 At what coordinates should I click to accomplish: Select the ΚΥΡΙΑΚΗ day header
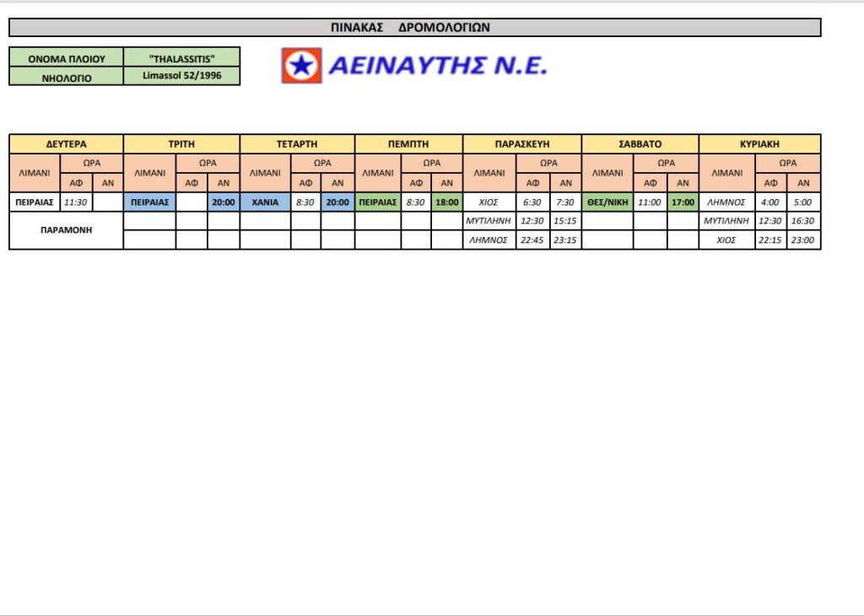pyautogui.click(x=759, y=144)
